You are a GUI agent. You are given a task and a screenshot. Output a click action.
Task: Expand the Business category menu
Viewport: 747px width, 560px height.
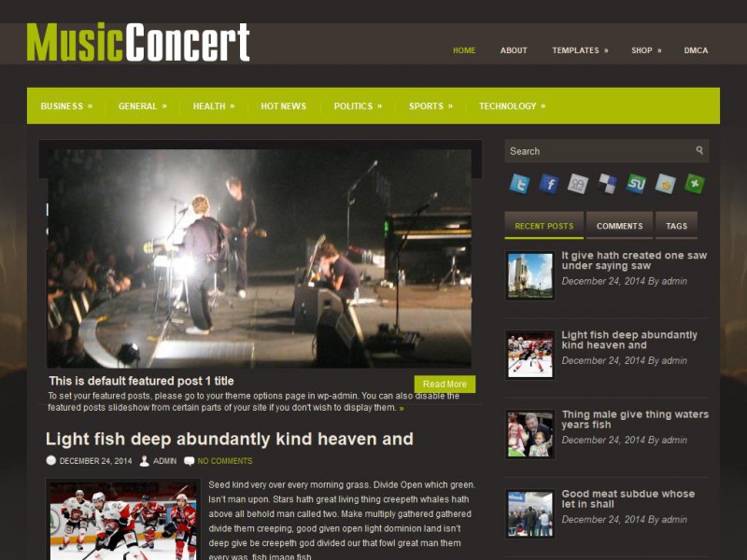point(66,106)
